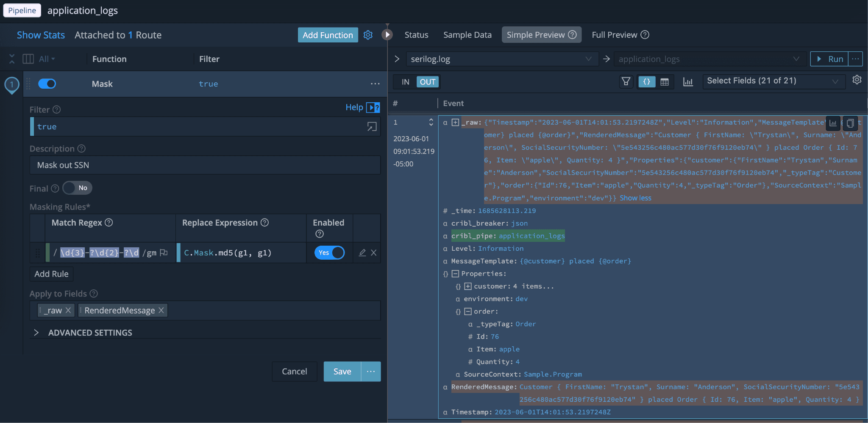
Task: Click the Add Function button
Action: (x=328, y=35)
